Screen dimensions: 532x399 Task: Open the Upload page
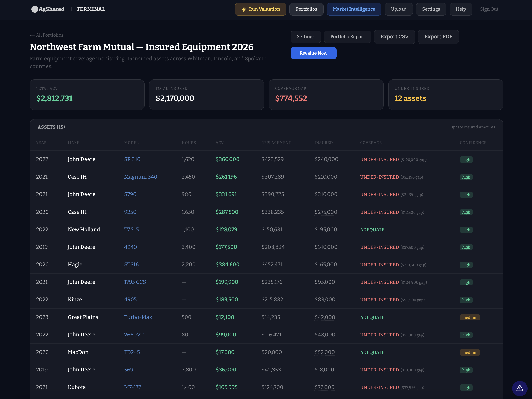[399, 9]
